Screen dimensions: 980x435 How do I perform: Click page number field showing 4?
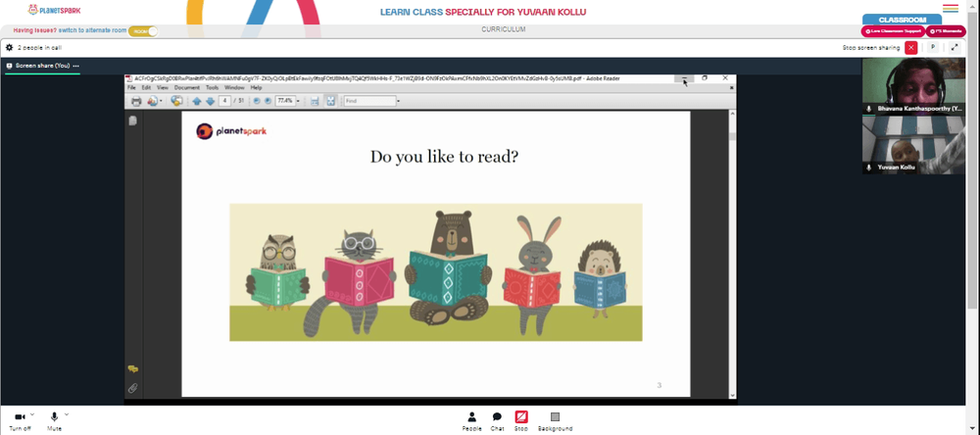(x=224, y=101)
